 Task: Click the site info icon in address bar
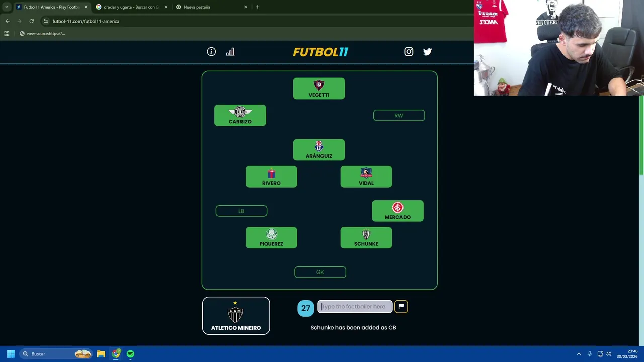tap(46, 21)
